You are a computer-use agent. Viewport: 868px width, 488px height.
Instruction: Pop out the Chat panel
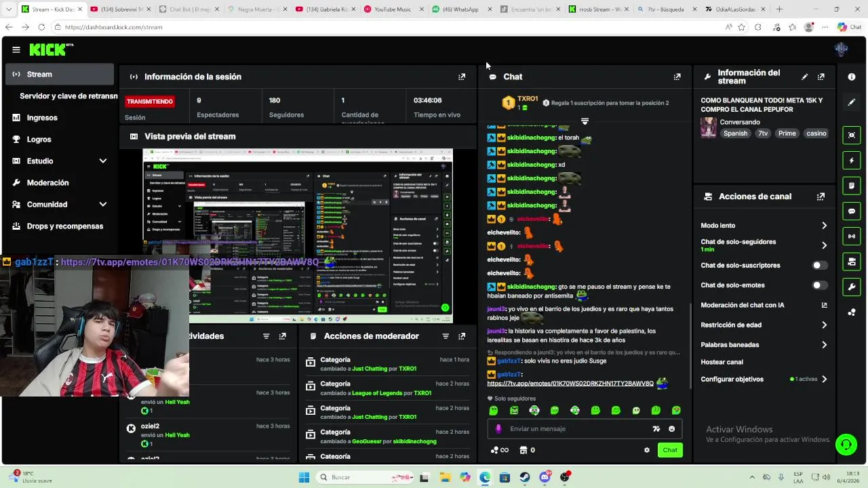pos(677,77)
